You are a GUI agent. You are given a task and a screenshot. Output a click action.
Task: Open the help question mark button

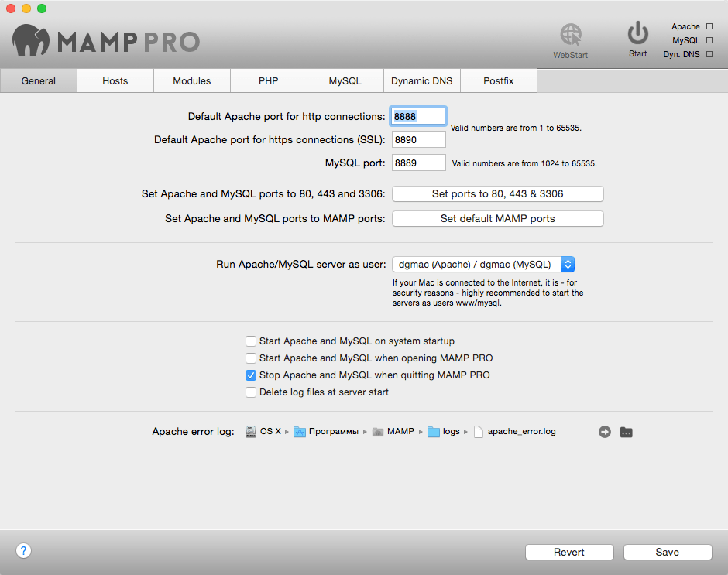tap(24, 551)
